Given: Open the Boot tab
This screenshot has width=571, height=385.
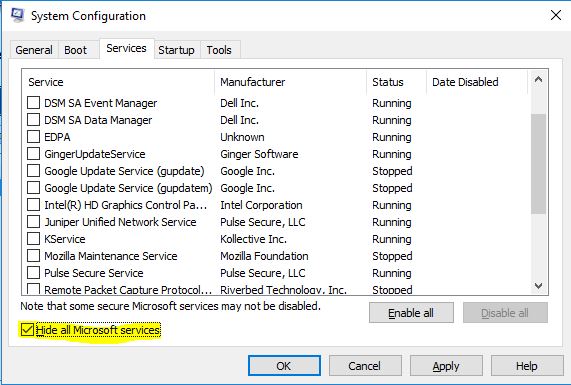Looking at the screenshot, I should (75, 50).
